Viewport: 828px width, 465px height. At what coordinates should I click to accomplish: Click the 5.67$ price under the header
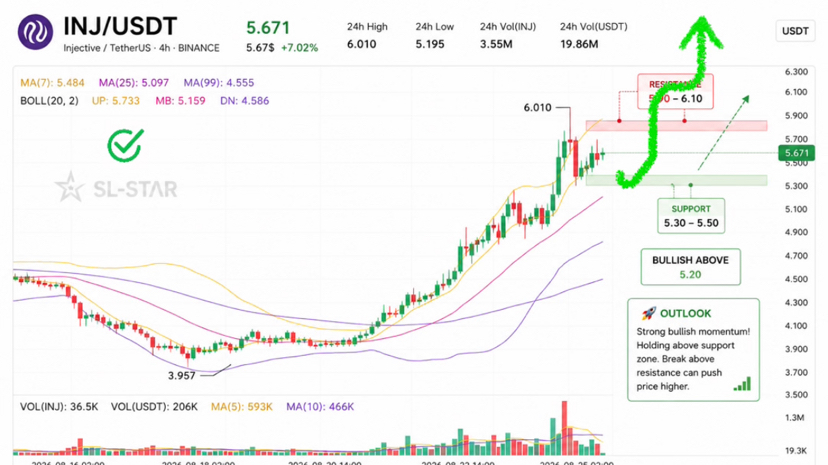[x=260, y=48]
